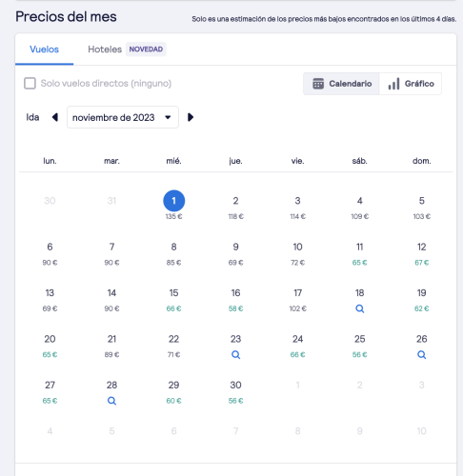Click the search magnifier under November 23
The width and height of the screenshot is (463, 476).
(235, 354)
